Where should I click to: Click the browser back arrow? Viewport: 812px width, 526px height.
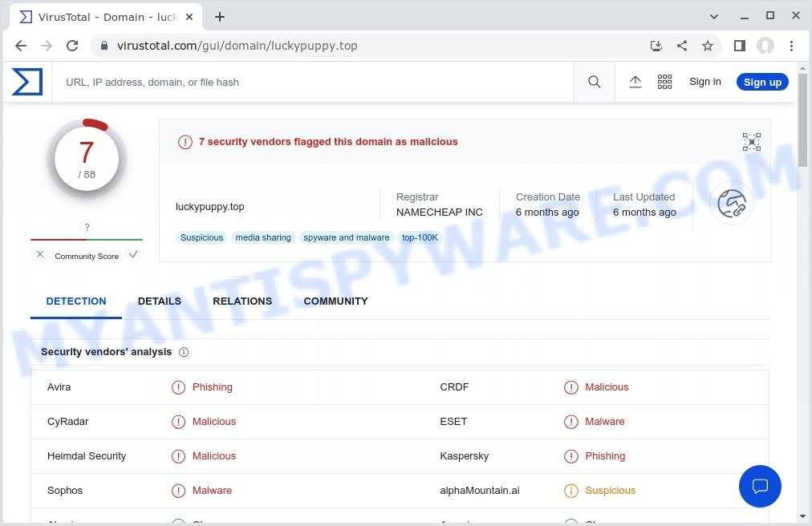click(x=21, y=46)
